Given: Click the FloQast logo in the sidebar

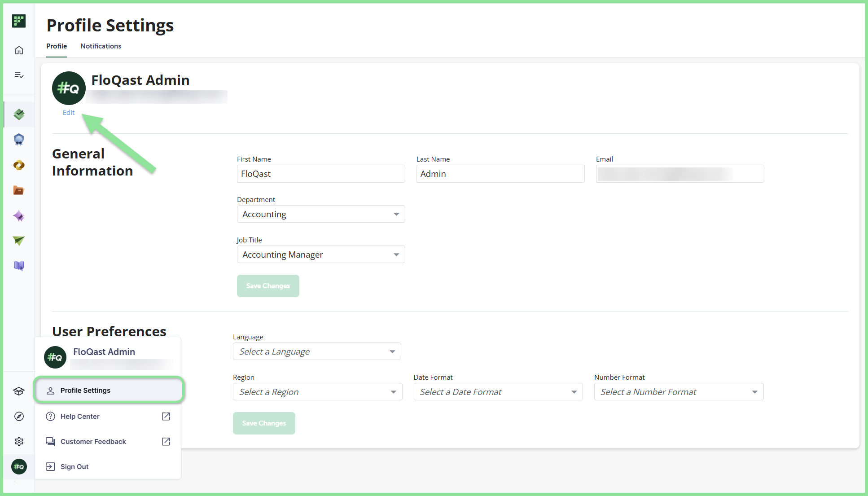Looking at the screenshot, I should (x=19, y=21).
